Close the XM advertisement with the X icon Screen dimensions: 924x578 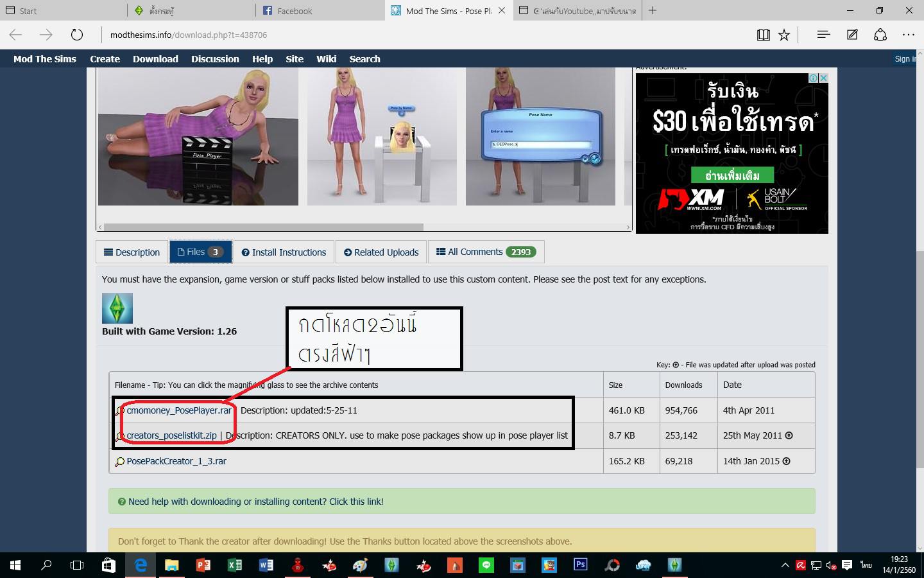tap(823, 78)
